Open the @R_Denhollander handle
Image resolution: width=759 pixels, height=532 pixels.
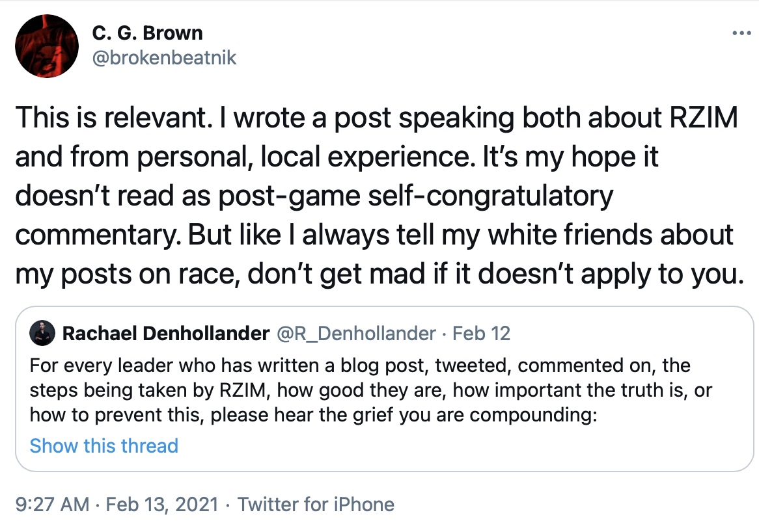pyautogui.click(x=357, y=334)
